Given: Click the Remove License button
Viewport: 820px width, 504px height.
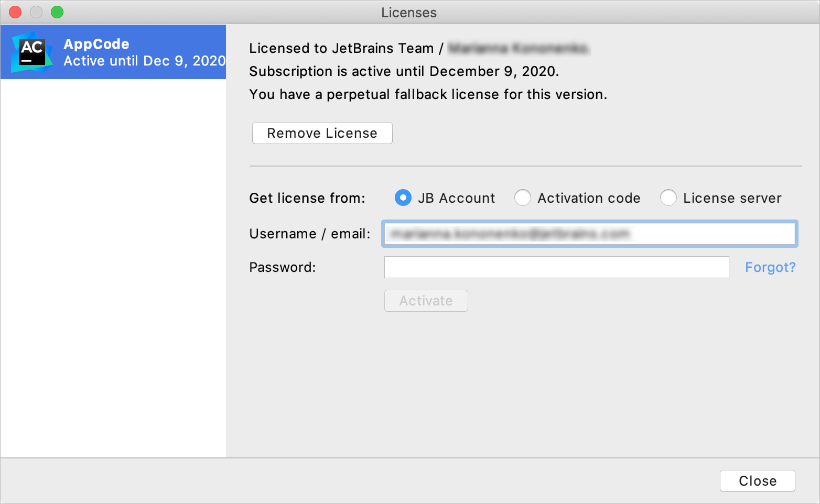Looking at the screenshot, I should 322,133.
